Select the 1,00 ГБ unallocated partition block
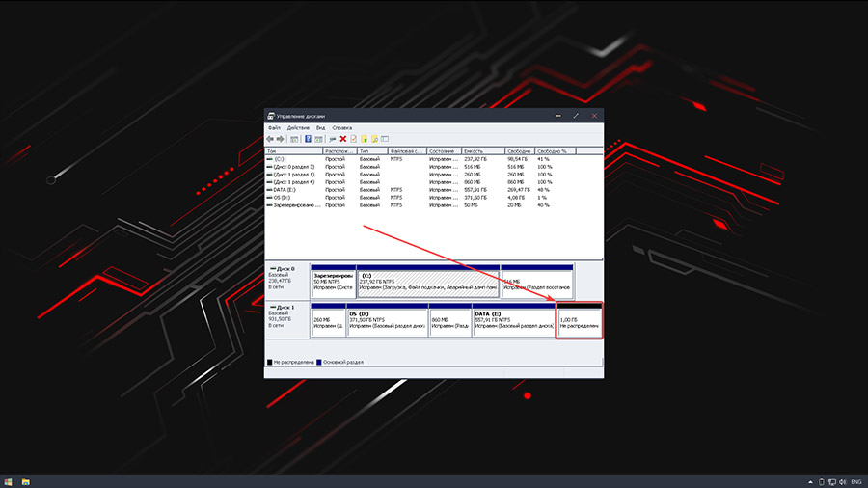Viewport: 868px width, 488px height. pyautogui.click(x=580, y=322)
